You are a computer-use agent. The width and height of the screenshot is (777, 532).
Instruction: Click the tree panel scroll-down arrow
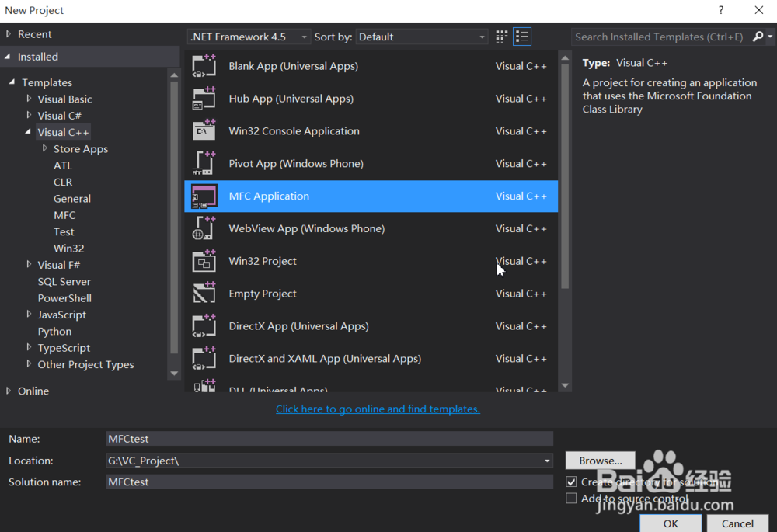174,374
